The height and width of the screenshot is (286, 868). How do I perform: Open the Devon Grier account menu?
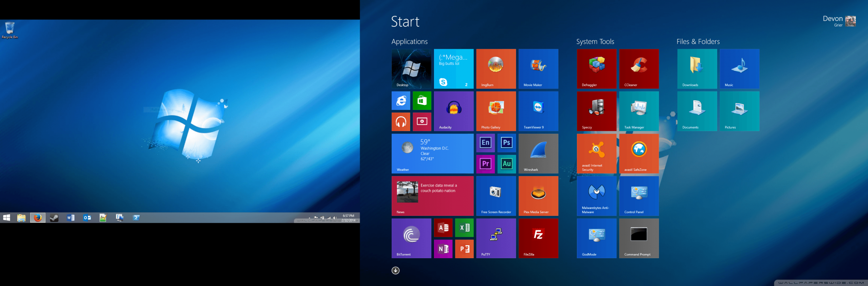[x=839, y=21]
